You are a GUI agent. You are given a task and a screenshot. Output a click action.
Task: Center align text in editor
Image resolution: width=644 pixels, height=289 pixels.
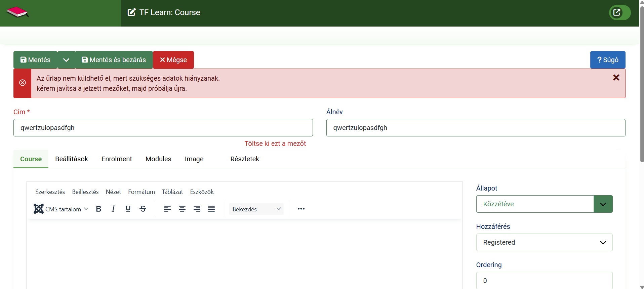click(182, 209)
